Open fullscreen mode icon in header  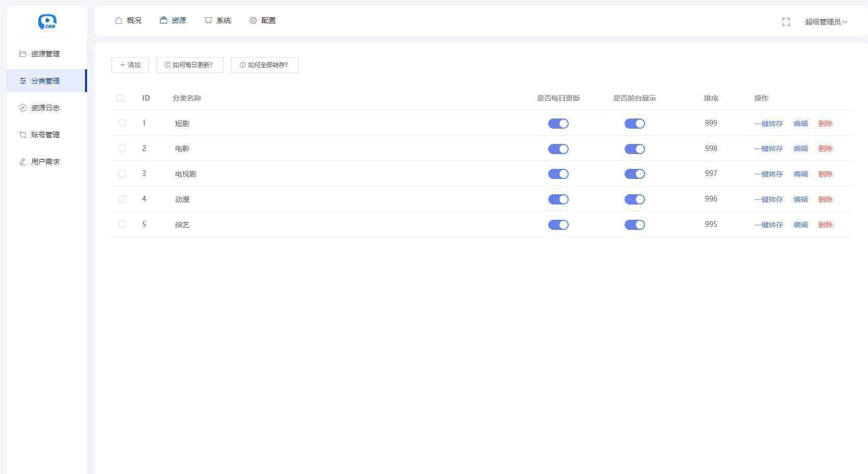point(786,22)
